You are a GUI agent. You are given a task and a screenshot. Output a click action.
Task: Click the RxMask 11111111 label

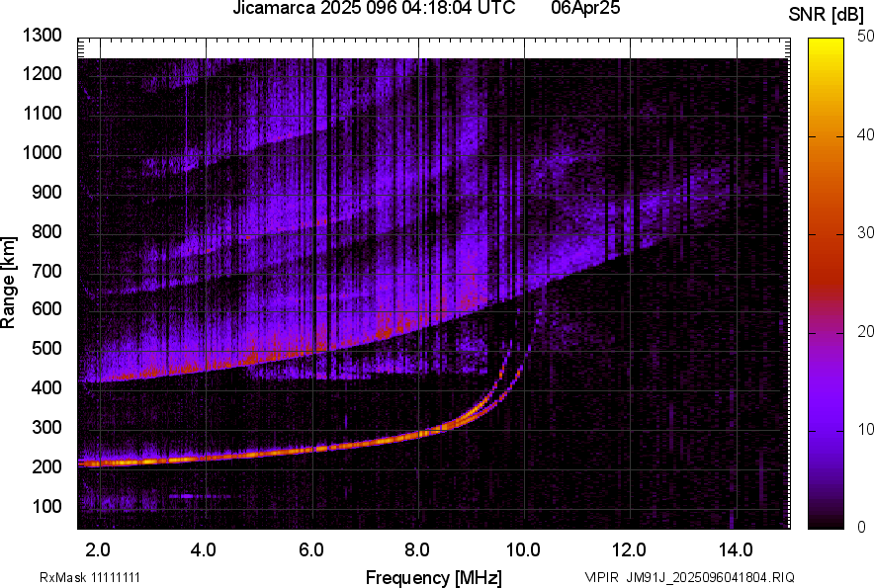(96, 577)
